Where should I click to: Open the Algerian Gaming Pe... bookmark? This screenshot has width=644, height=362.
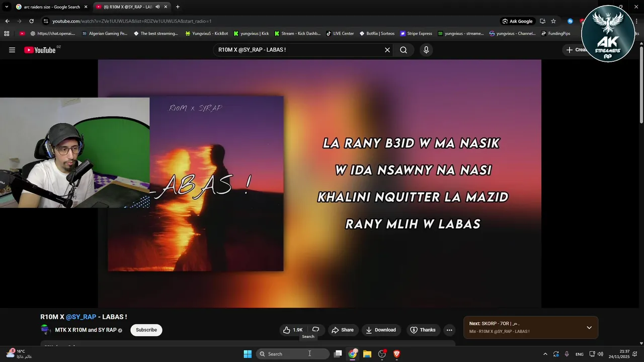104,34
